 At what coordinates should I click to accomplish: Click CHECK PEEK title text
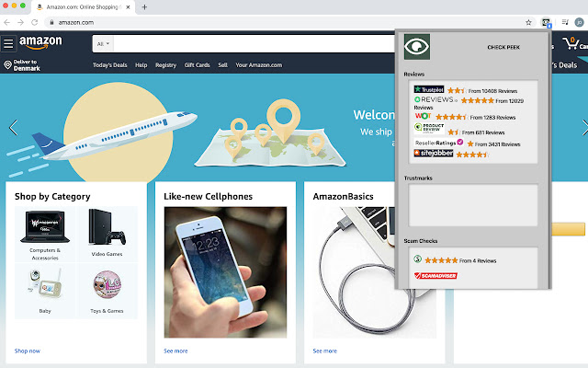pos(503,47)
